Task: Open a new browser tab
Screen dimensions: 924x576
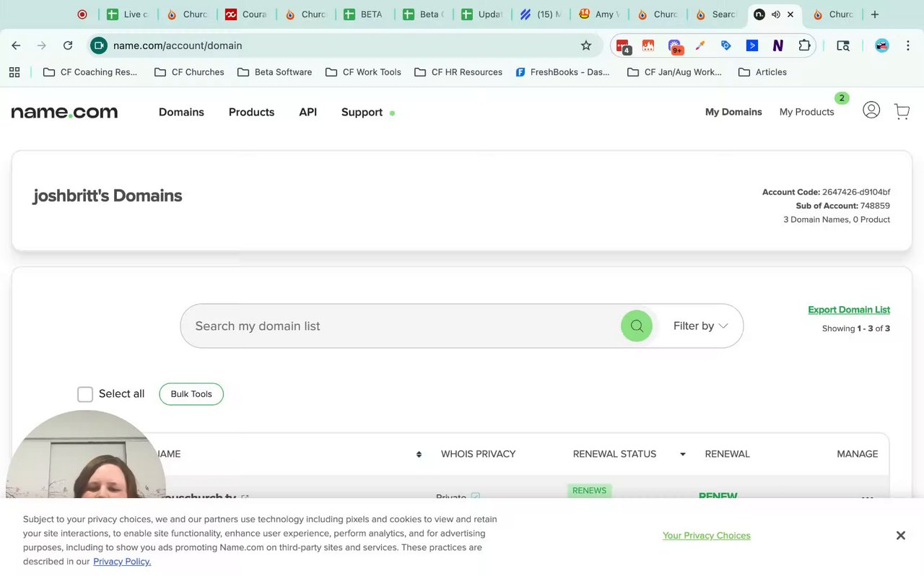Action: (875, 14)
